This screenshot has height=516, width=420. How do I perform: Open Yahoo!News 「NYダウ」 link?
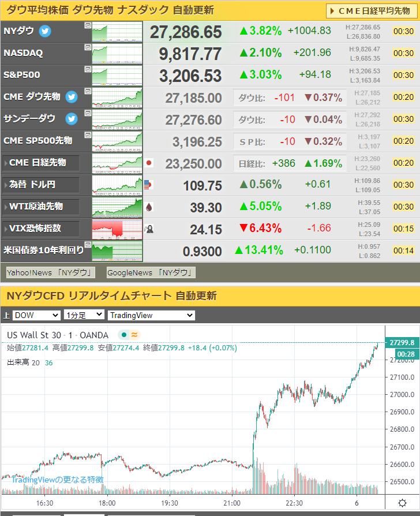tap(51, 272)
